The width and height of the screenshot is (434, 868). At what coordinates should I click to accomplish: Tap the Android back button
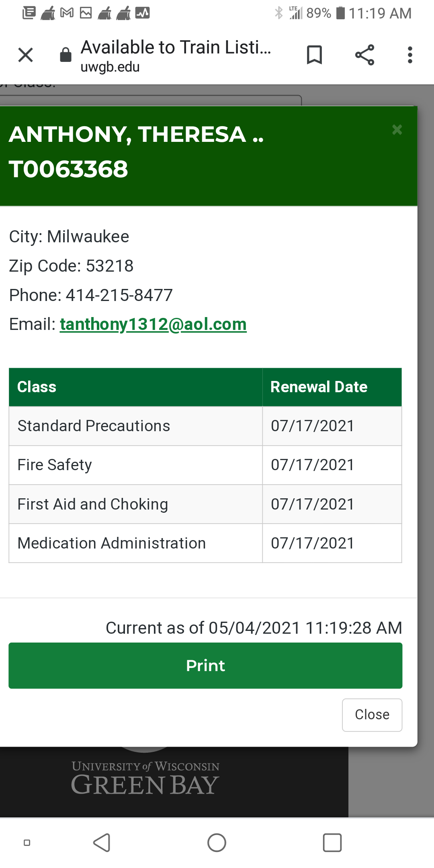[x=102, y=843]
